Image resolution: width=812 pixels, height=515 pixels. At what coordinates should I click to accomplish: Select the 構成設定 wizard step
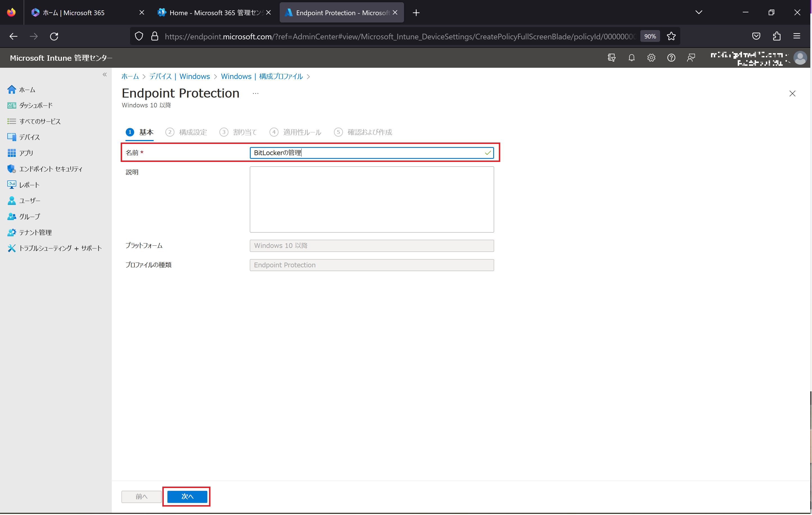pos(187,132)
